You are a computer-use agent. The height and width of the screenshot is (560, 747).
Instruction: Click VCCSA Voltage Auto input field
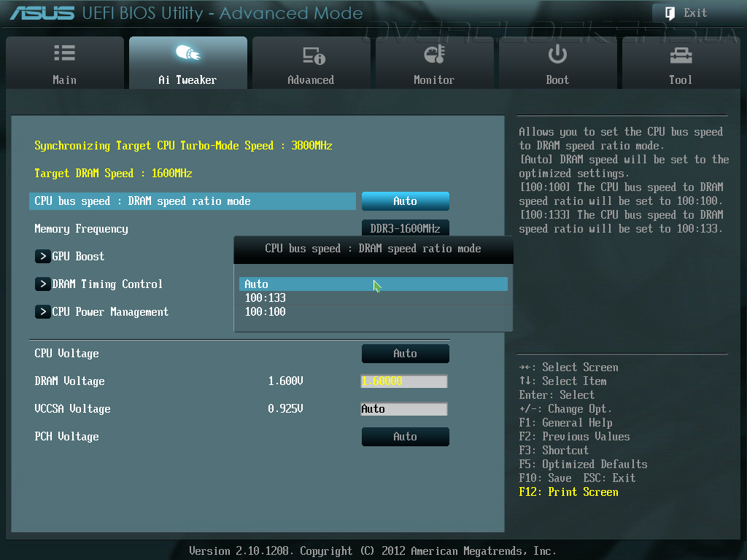(x=404, y=409)
